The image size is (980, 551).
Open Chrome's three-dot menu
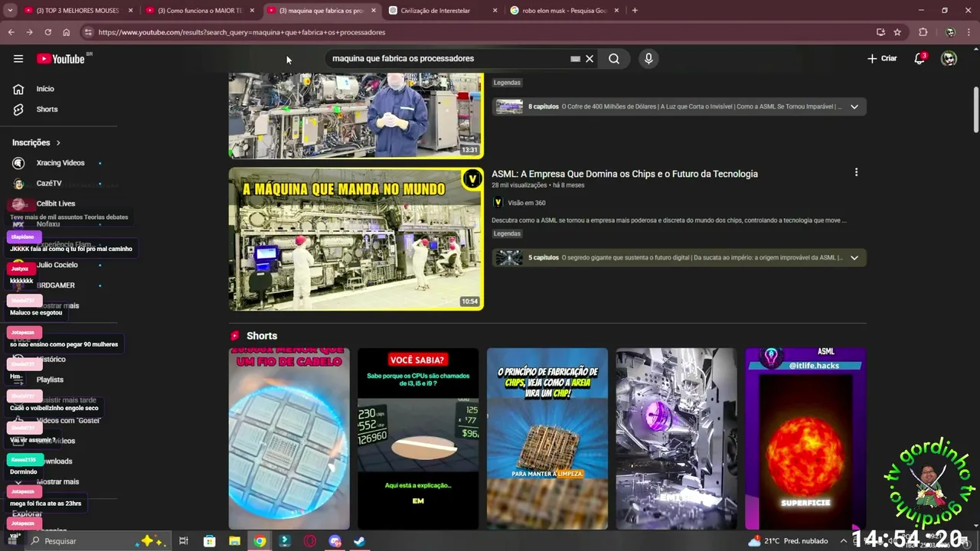pyautogui.click(x=969, y=32)
